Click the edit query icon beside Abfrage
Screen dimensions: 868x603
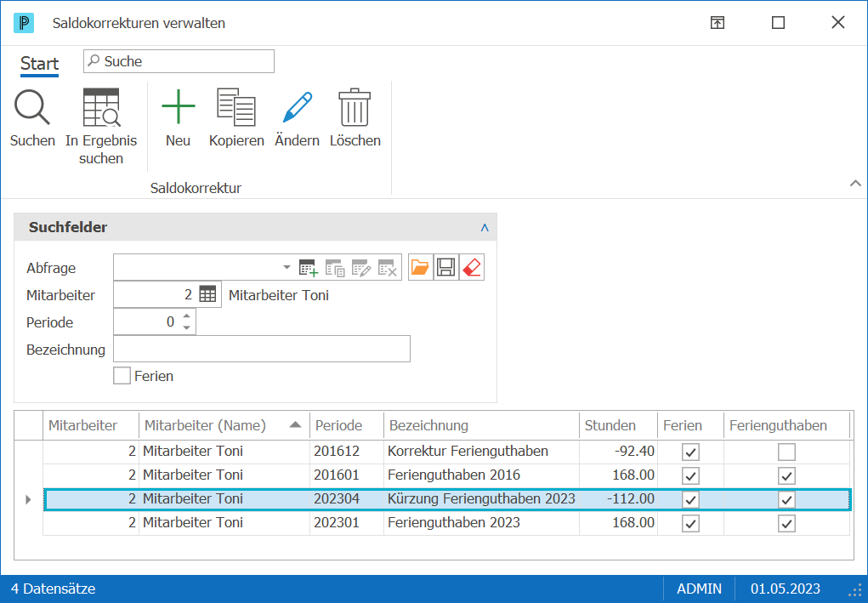[361, 267]
